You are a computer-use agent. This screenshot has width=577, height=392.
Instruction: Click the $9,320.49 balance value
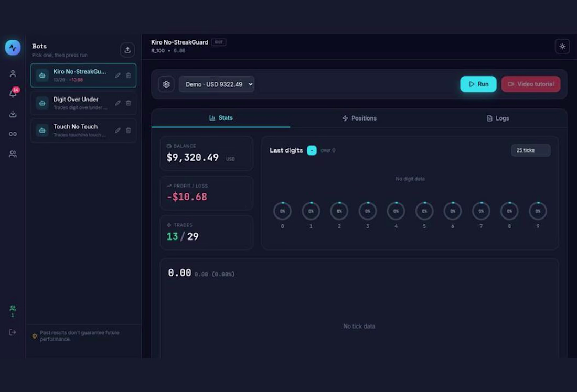click(193, 158)
